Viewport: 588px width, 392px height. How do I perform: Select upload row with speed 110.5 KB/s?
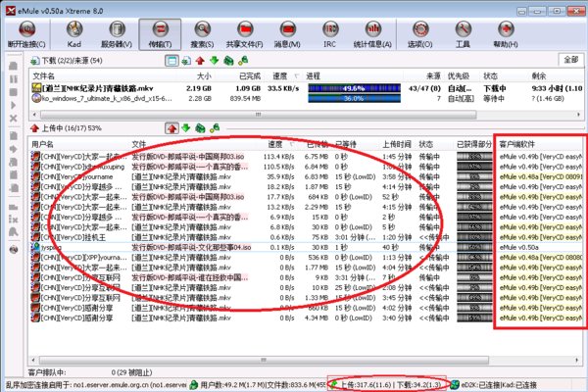pyautogui.click(x=307, y=167)
